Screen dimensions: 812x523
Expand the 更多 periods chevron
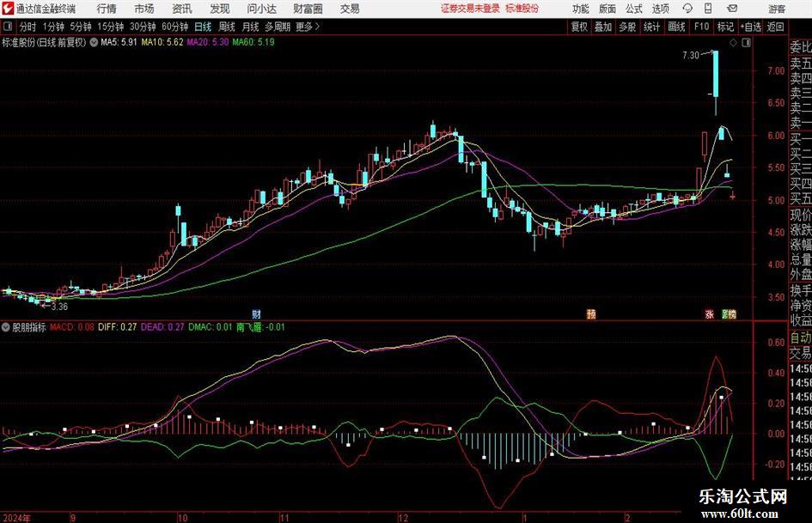317,27
